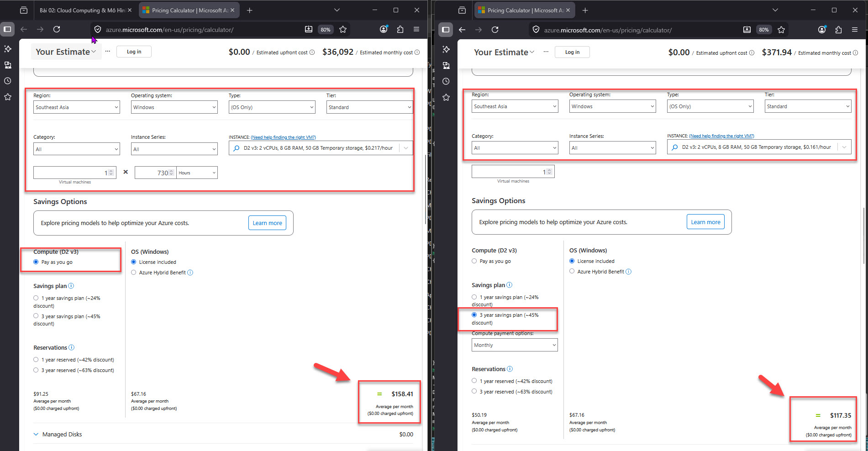This screenshot has height=451, width=868.
Task: Open account profile icon in right window
Action: pos(822,30)
